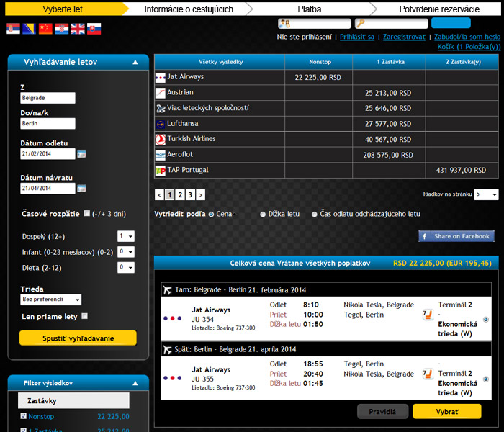Enable Len priame lety checkbox

[x=84, y=316]
